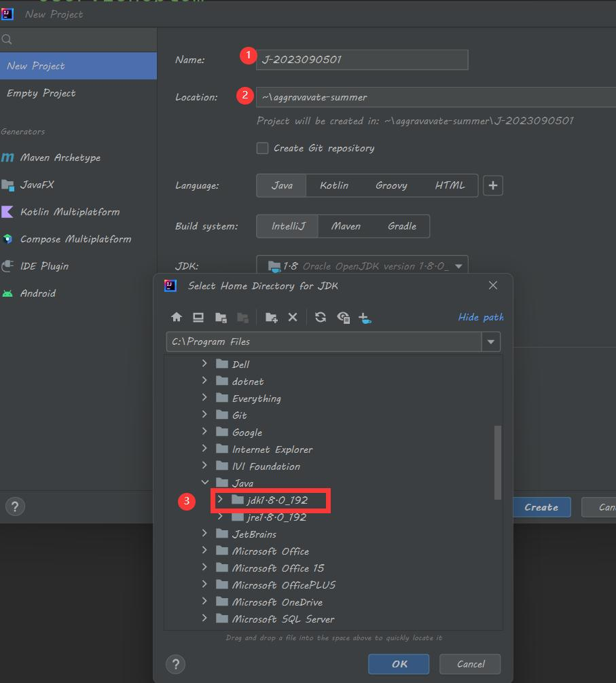Click the Create button
616x683 pixels.
(541, 507)
